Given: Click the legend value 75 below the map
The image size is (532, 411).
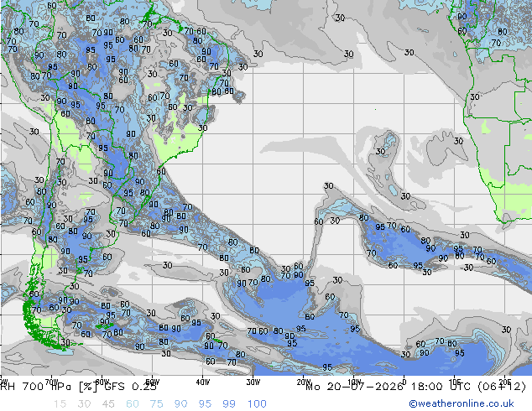Looking at the screenshot, I should 157,404.
